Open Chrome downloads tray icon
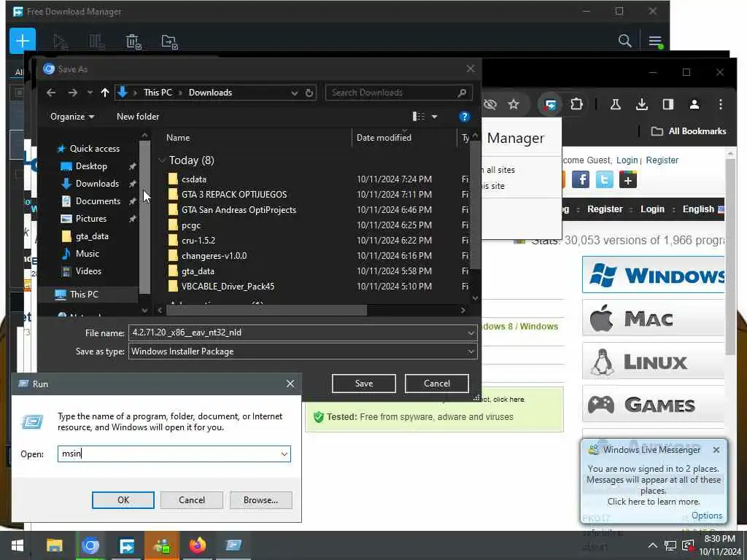 tap(642, 104)
